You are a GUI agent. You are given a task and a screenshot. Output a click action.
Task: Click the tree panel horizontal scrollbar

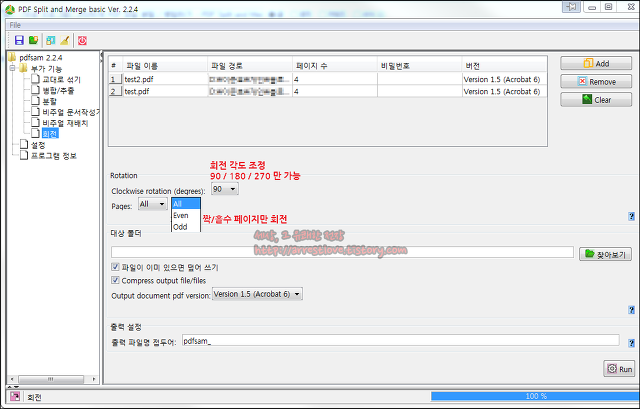(x=51, y=379)
